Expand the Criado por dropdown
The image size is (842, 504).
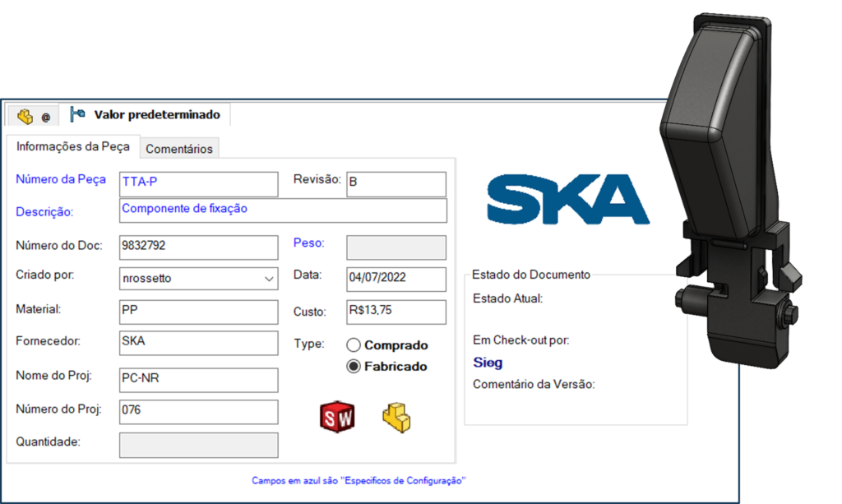click(x=269, y=280)
